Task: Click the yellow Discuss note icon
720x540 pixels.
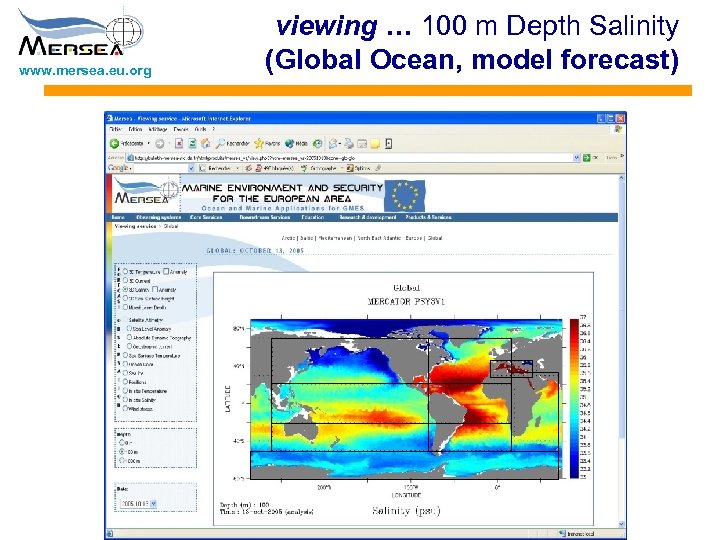Action: click(x=375, y=144)
